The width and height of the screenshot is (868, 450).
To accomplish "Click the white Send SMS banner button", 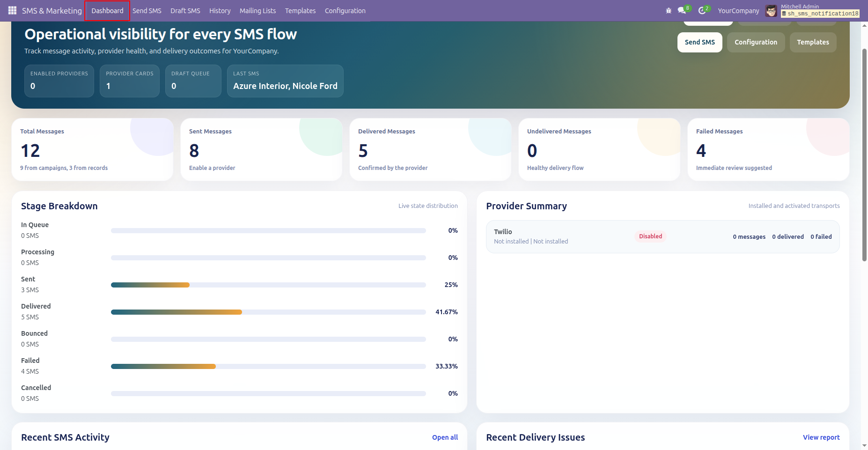I will tap(700, 42).
